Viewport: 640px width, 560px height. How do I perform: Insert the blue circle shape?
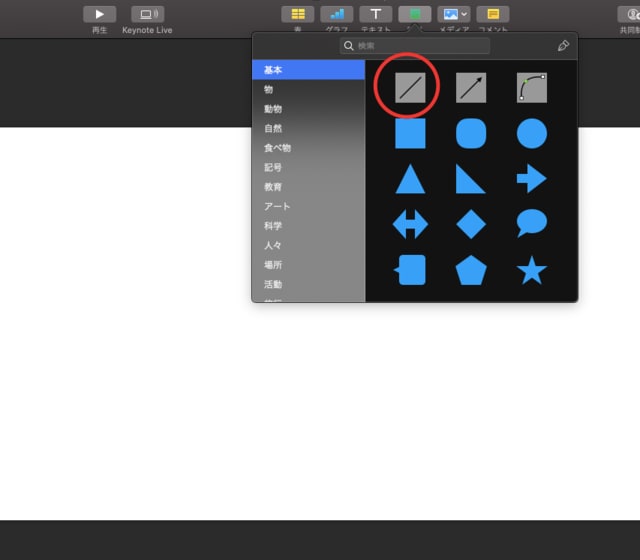[x=532, y=133]
